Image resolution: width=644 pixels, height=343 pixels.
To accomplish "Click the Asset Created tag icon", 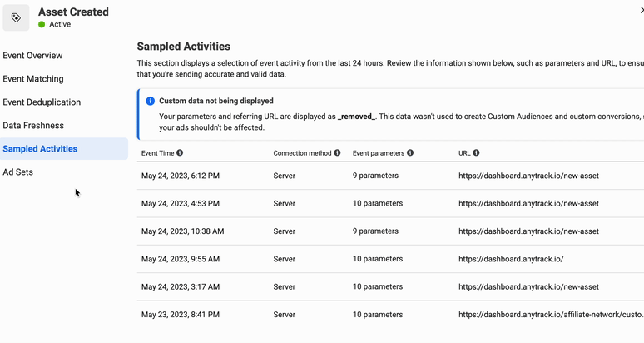I will pyautogui.click(x=16, y=17).
